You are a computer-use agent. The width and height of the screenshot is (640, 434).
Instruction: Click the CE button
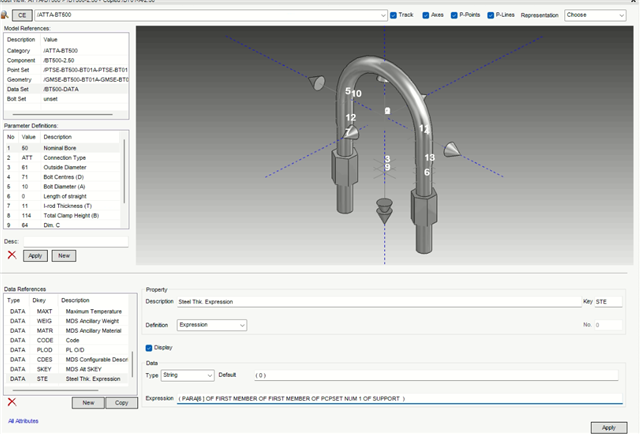(22, 16)
